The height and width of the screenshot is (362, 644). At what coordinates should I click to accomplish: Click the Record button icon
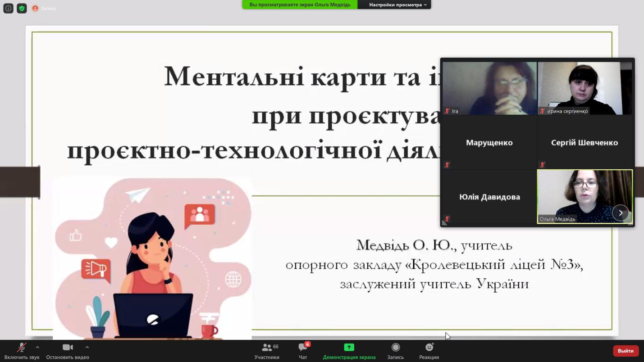395,347
